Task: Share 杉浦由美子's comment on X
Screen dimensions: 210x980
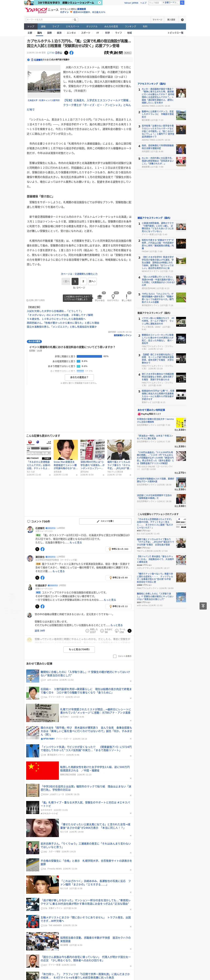Action: click(x=37, y=606)
